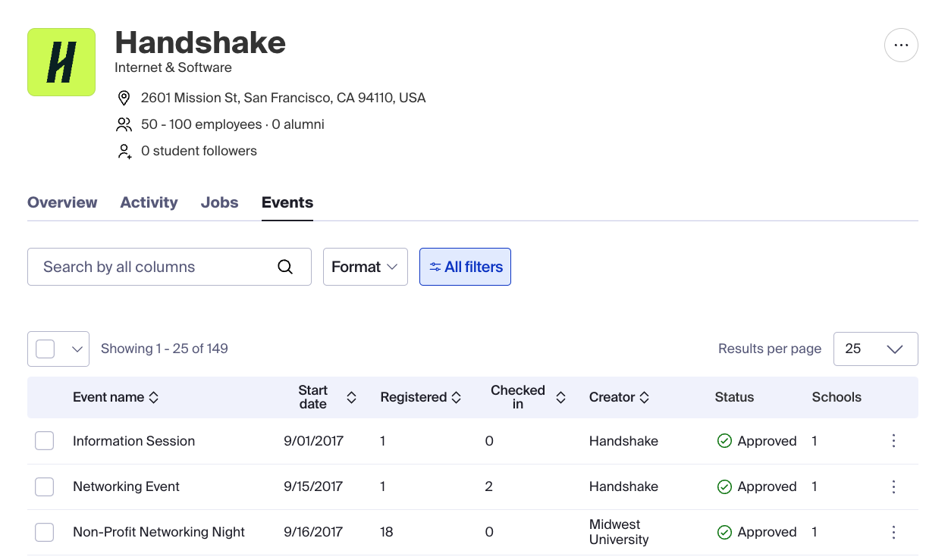Check the Non-Profit Networking Night row checkbox
Viewport: 948px width, 560px height.
click(45, 532)
